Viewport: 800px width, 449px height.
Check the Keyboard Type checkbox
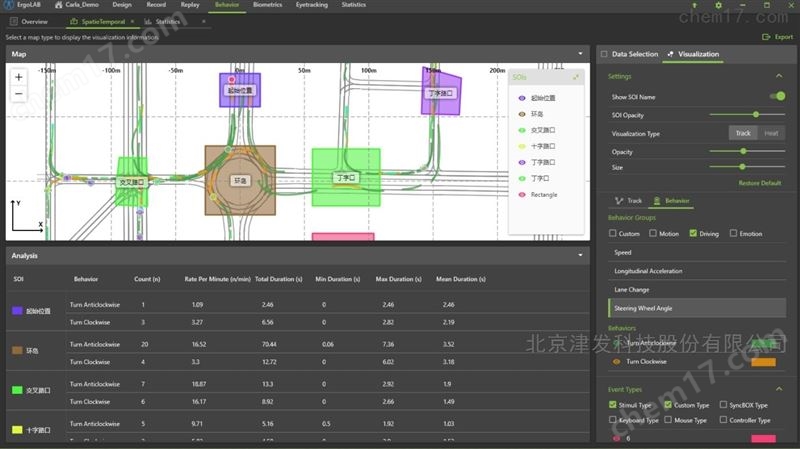(x=612, y=420)
